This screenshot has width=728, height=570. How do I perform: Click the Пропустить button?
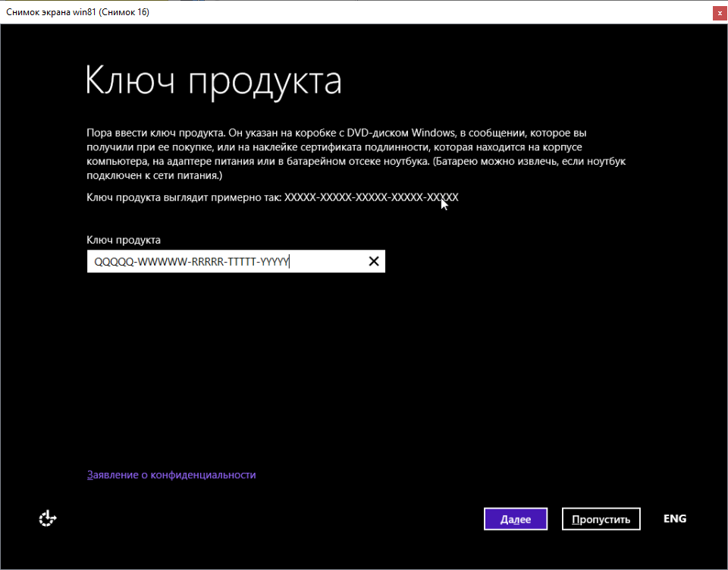point(601,519)
